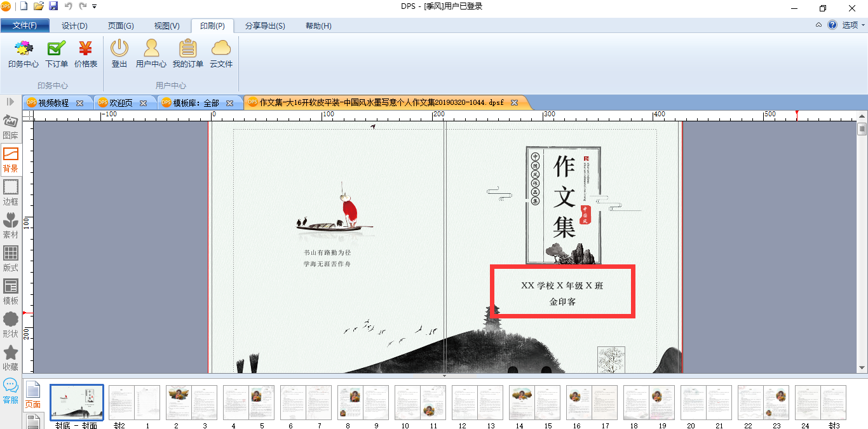
Task: Open the 文件(F) menu
Action: [x=25, y=26]
